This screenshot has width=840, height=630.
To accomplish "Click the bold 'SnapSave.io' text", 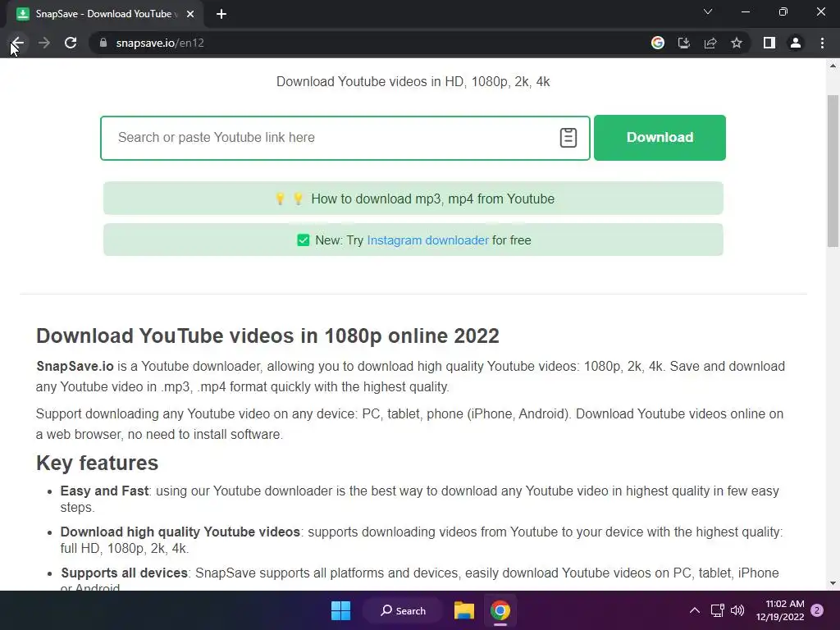I will coord(75,366).
